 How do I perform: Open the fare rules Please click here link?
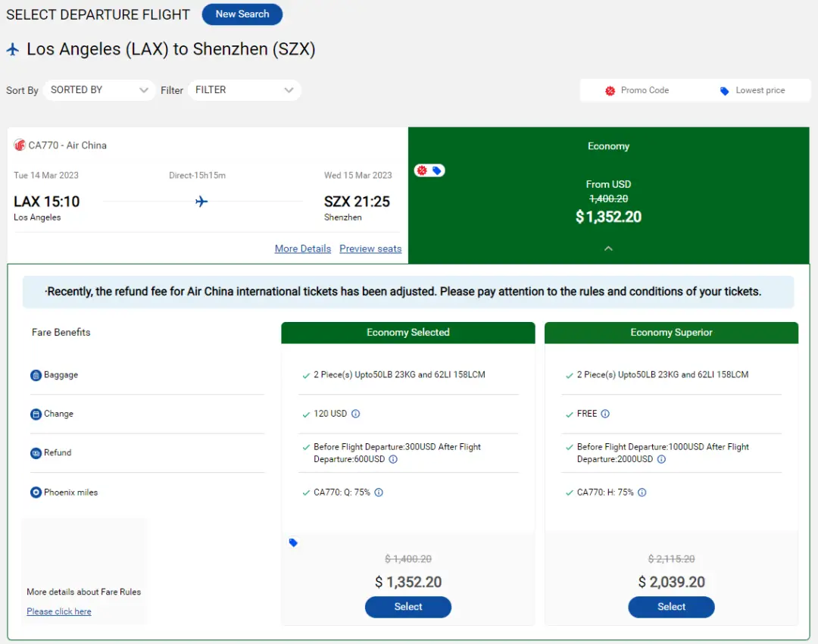coord(59,611)
